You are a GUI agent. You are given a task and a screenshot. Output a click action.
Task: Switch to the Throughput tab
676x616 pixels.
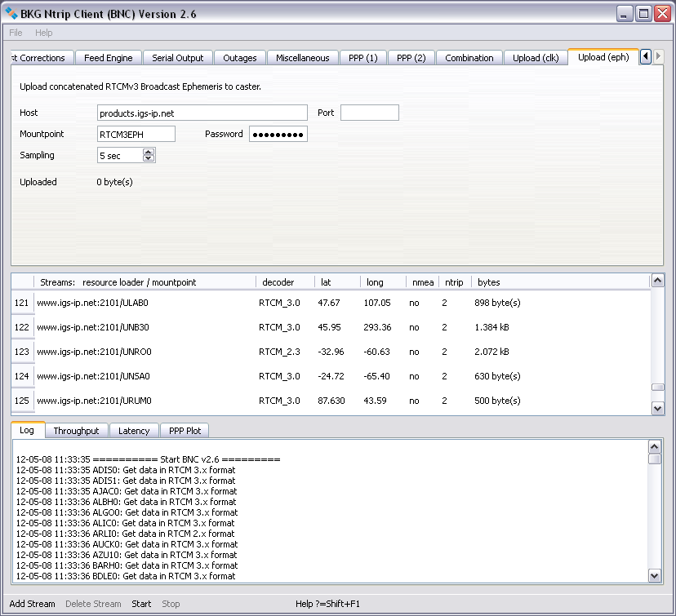76,431
